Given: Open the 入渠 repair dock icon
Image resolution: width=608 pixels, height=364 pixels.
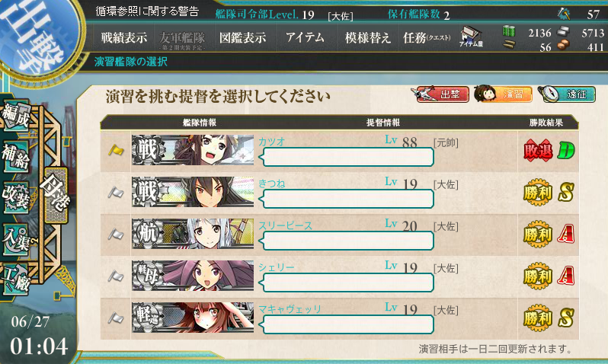Looking at the screenshot, I should [x=16, y=240].
